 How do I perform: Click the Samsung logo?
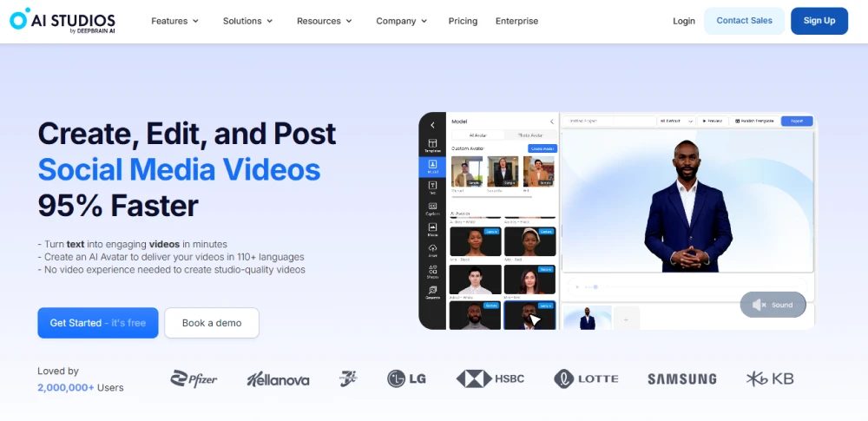coord(682,378)
